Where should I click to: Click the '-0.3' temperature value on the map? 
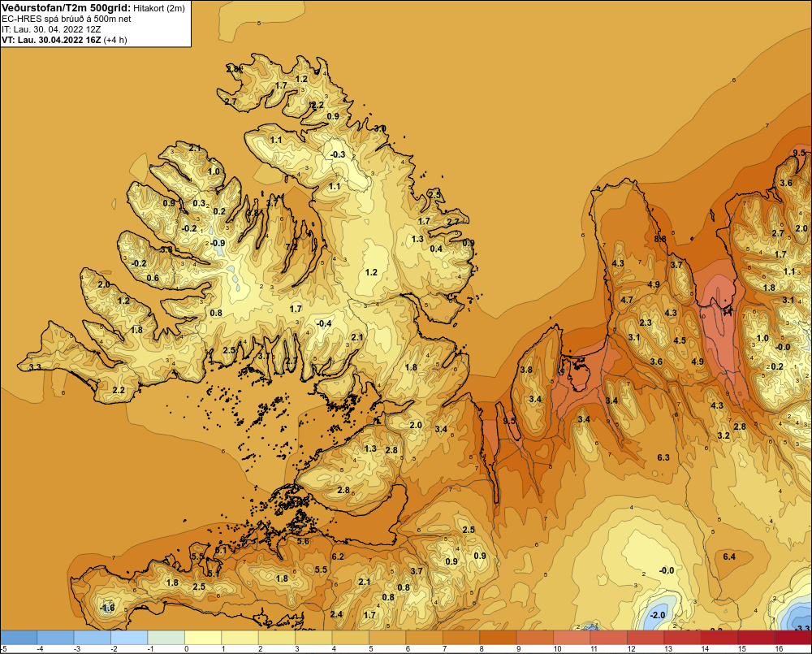click(338, 154)
